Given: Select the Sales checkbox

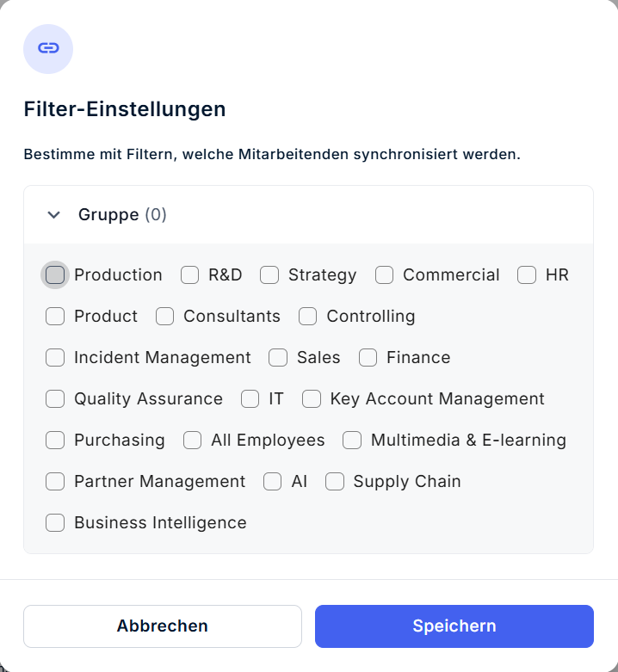Looking at the screenshot, I should (x=278, y=358).
